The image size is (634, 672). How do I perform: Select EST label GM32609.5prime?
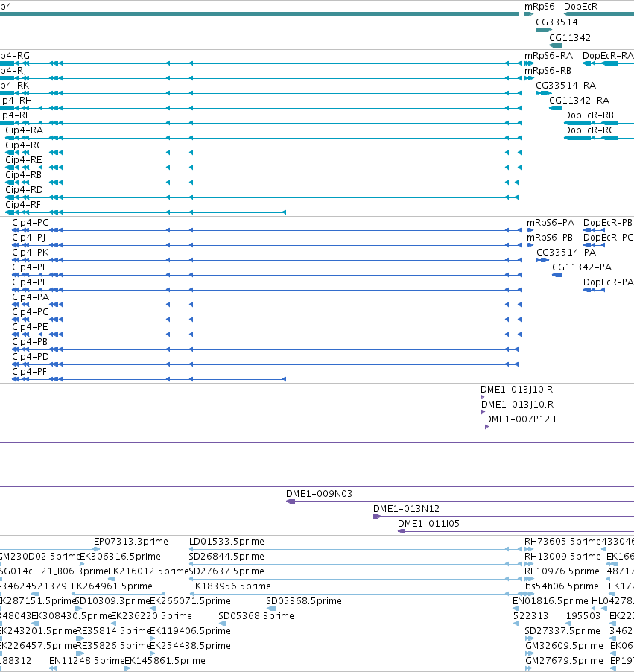pyautogui.click(x=564, y=646)
